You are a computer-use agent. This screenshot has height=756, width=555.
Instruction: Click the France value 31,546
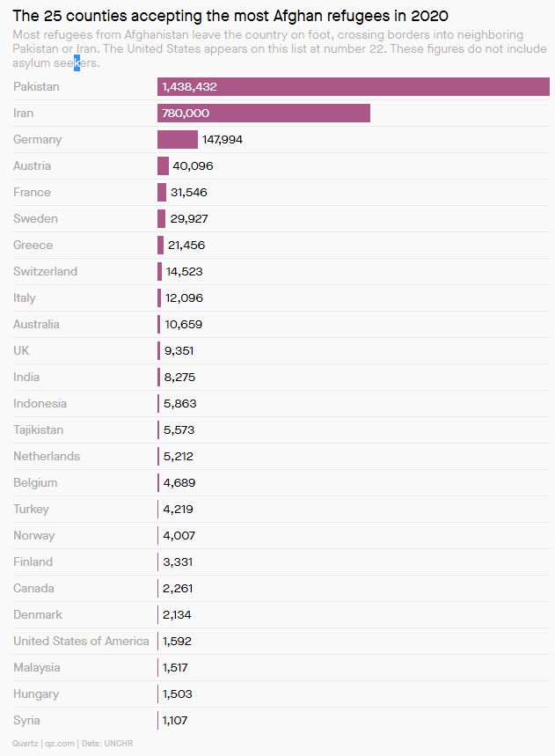pos(189,193)
